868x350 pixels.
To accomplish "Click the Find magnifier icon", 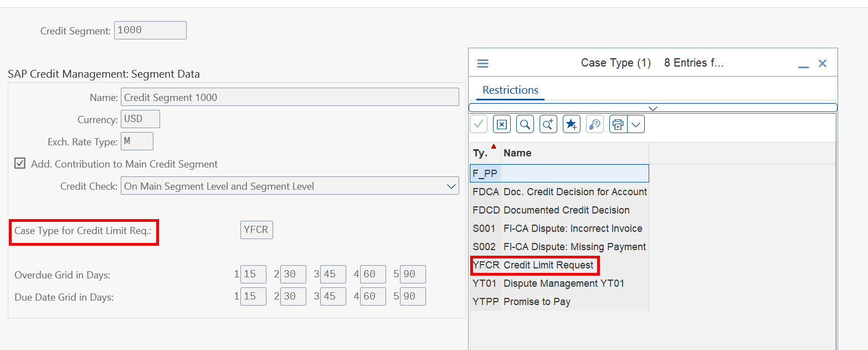I will [x=525, y=124].
